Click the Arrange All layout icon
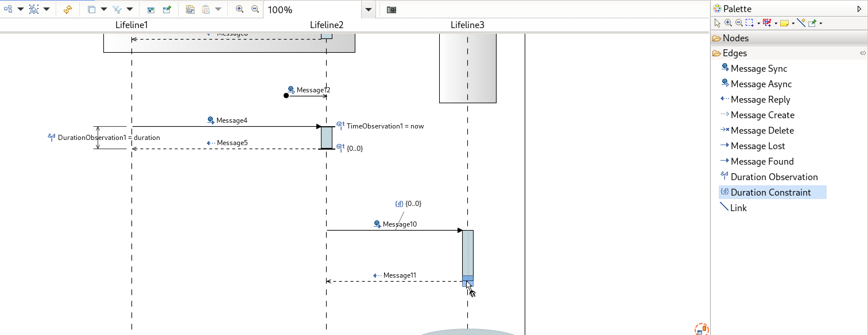The width and height of the screenshot is (868, 335). pos(8,10)
